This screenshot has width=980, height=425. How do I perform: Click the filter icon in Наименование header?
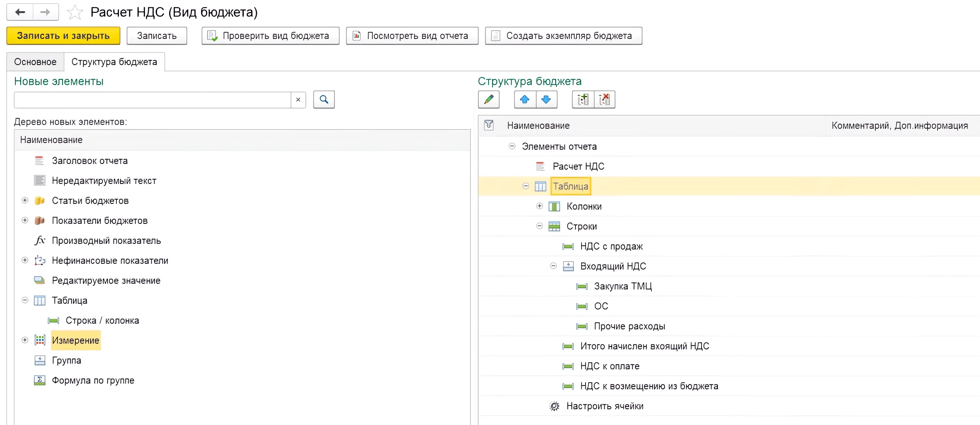tap(489, 125)
